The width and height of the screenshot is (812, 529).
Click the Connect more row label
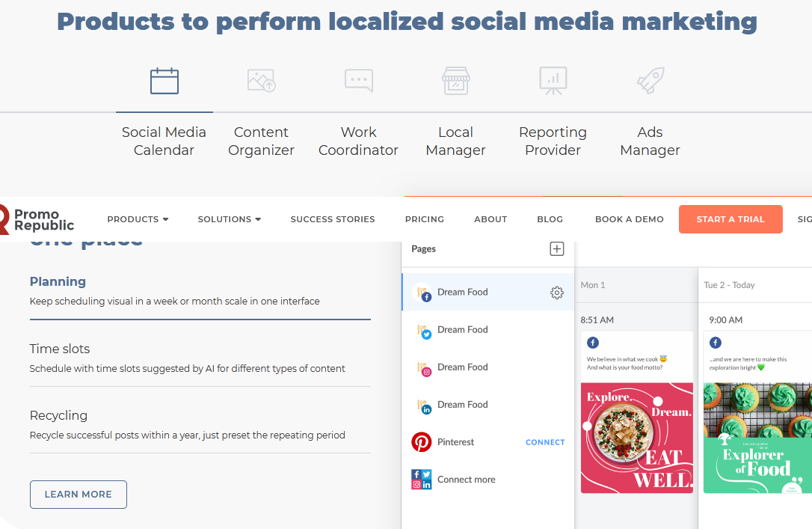(466, 480)
